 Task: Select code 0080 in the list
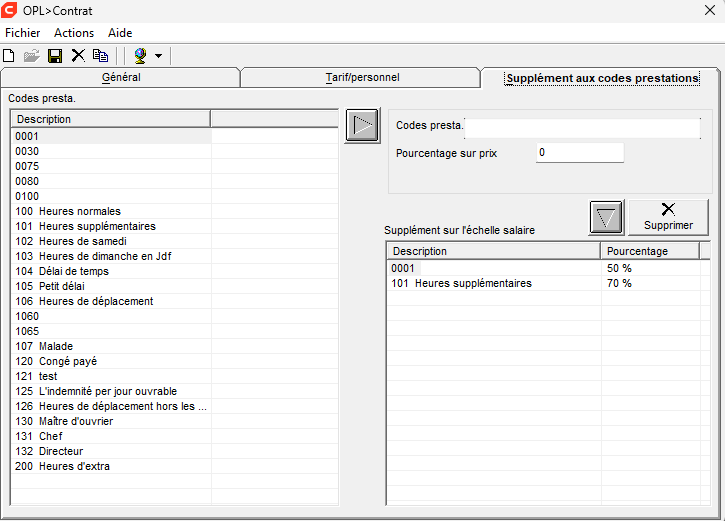tap(175, 181)
